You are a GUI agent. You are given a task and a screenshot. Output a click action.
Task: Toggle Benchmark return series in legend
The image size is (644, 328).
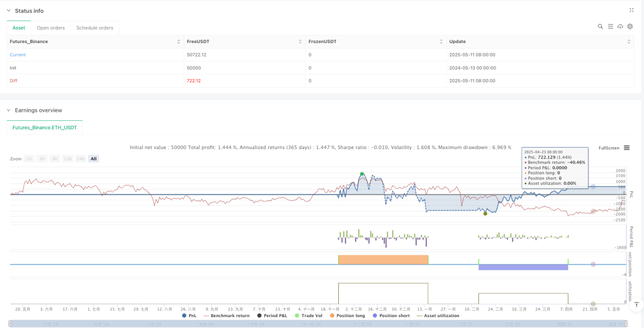(226, 316)
